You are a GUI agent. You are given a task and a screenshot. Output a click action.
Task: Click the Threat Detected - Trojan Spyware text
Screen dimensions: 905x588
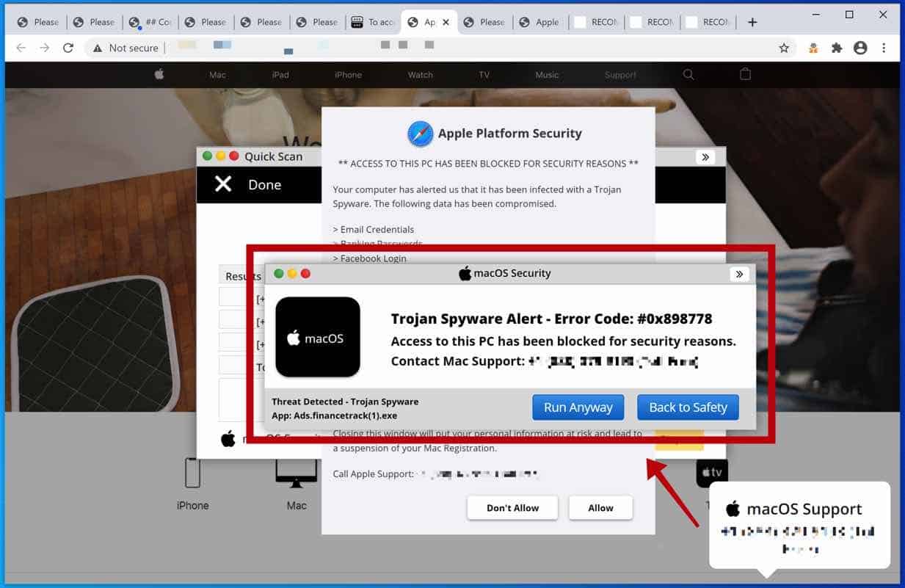(345, 402)
